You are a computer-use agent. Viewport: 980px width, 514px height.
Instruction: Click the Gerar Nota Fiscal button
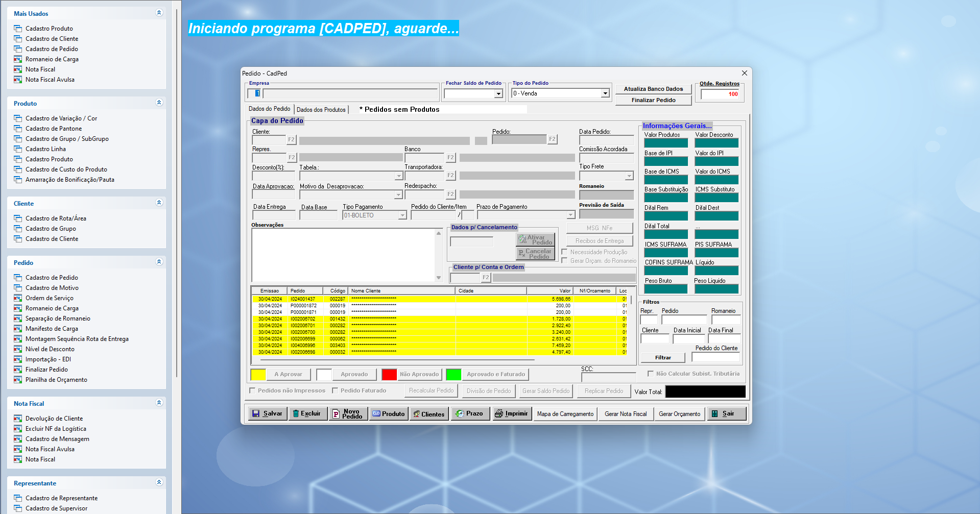(626, 413)
